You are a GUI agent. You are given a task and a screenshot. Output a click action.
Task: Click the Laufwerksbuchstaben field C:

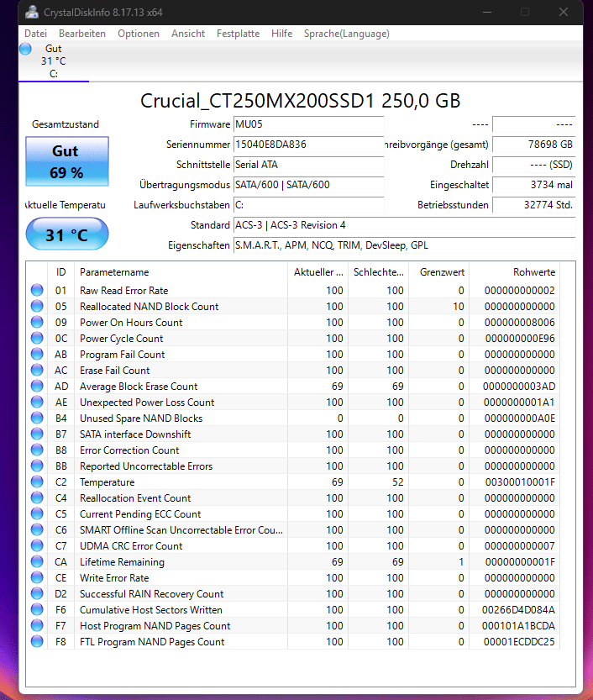point(308,204)
